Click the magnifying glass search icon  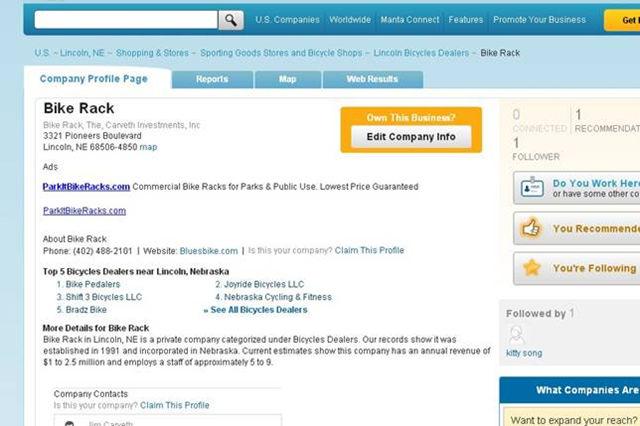pos(231,20)
